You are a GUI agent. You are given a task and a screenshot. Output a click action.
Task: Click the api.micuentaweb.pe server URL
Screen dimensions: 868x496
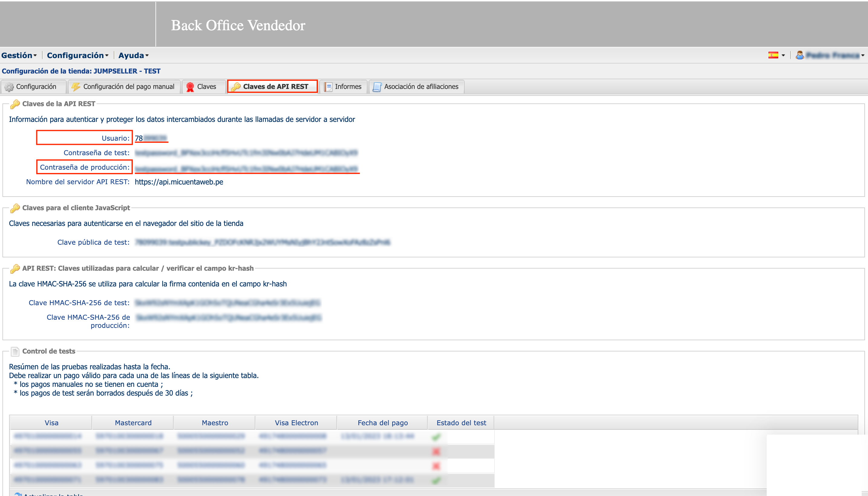179,182
